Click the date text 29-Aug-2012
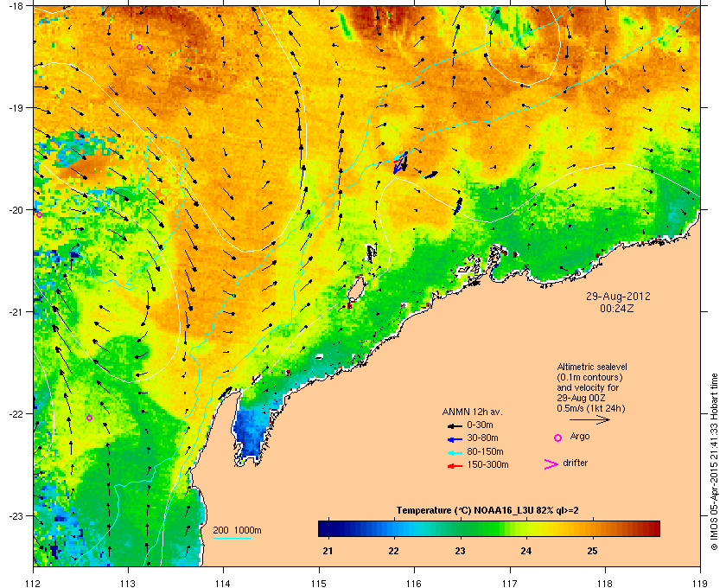Viewport: 726px width, 588px height. 618,296
